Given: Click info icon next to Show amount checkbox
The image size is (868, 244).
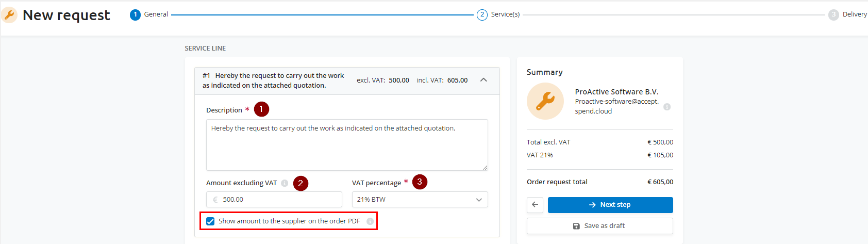Looking at the screenshot, I should tap(370, 221).
